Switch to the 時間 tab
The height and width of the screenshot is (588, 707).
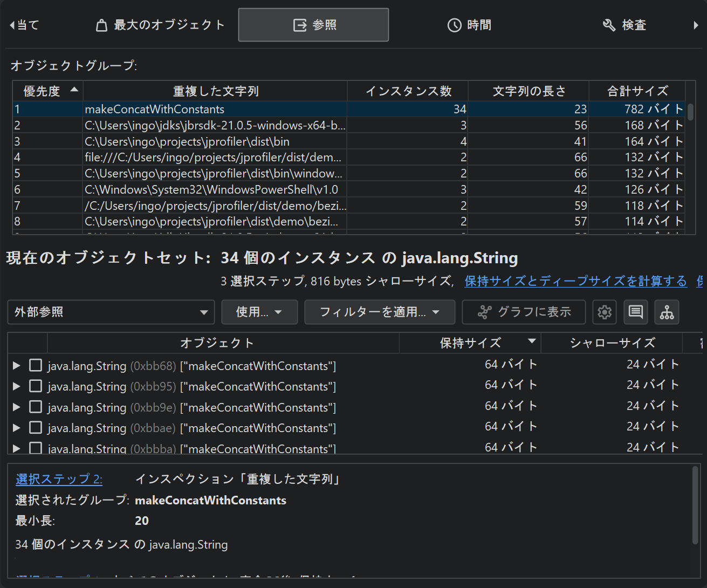469,25
